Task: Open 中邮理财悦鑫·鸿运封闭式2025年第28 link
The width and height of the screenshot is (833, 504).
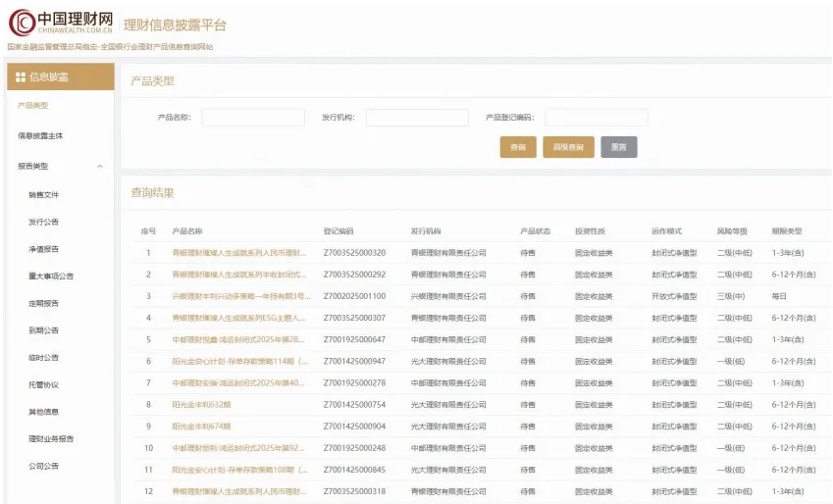Action: click(238, 339)
